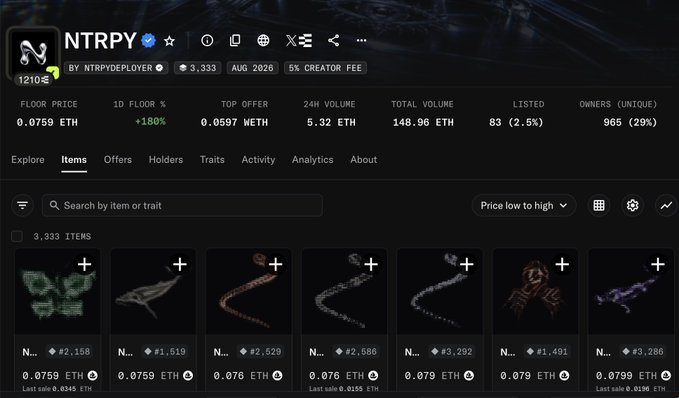The height and width of the screenshot is (398, 679).
Task: Open the collection website globe icon
Action: pos(263,40)
